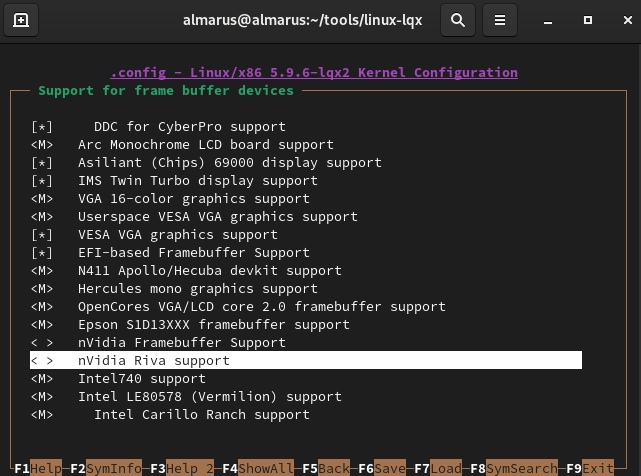Click F1 Help in bottom bar
The width and height of the screenshot is (641, 476).
click(38, 468)
